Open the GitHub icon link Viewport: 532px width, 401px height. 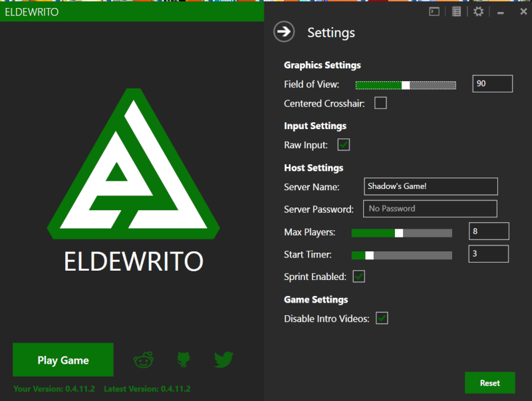[x=184, y=359]
